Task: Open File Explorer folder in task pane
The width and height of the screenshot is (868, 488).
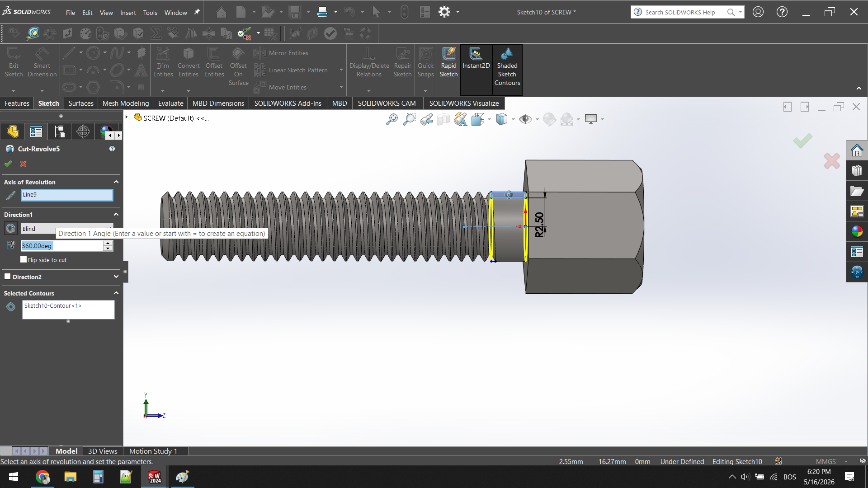Action: 857,191
